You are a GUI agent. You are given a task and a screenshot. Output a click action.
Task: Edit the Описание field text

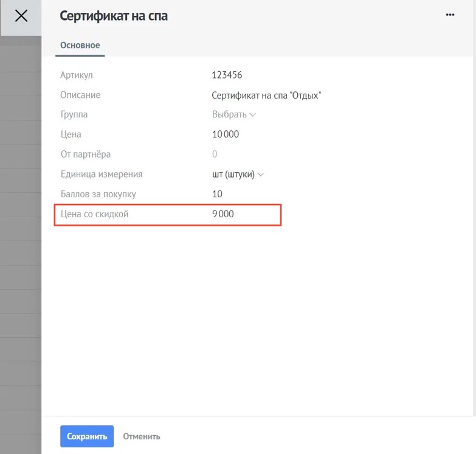click(x=266, y=96)
